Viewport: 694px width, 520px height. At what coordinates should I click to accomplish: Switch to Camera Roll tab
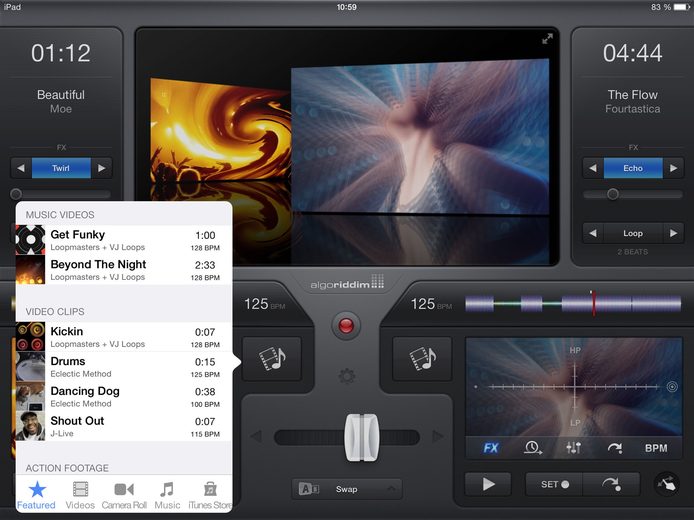(x=124, y=496)
